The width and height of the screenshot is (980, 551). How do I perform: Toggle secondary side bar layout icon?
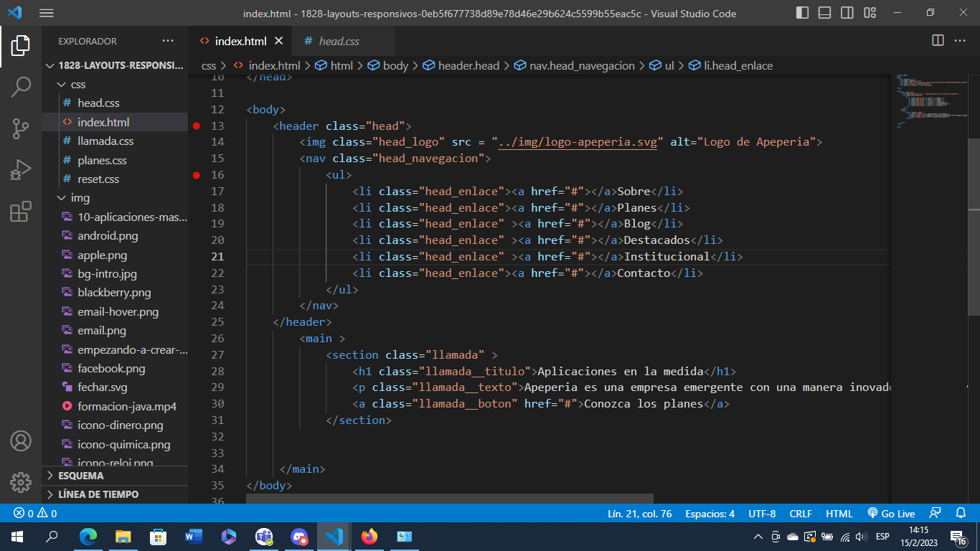pyautogui.click(x=847, y=13)
